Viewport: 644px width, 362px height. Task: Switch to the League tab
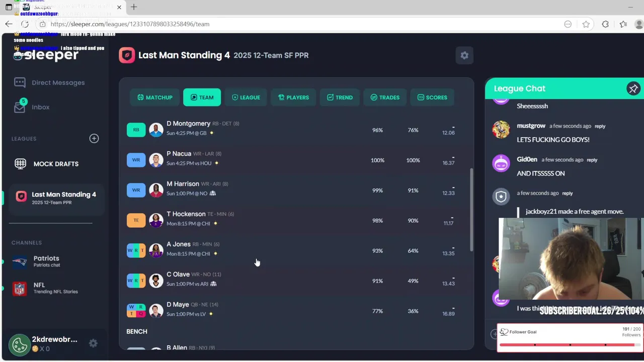pyautogui.click(x=246, y=98)
